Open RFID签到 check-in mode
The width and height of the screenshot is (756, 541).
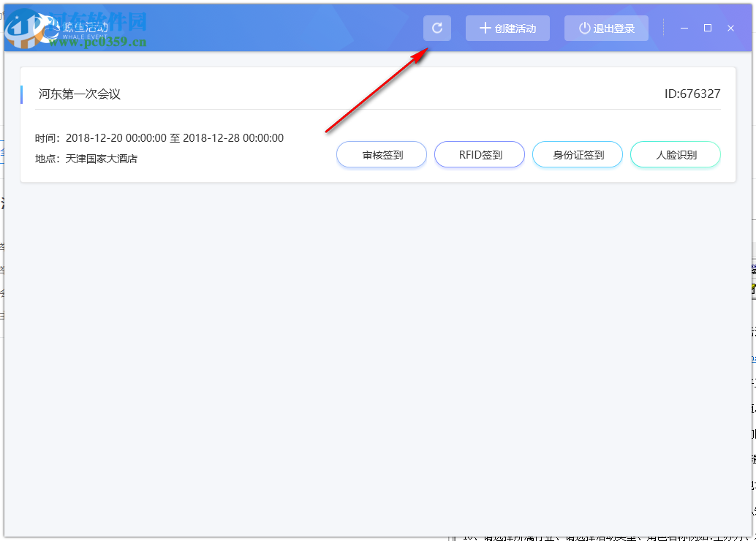[479, 155]
